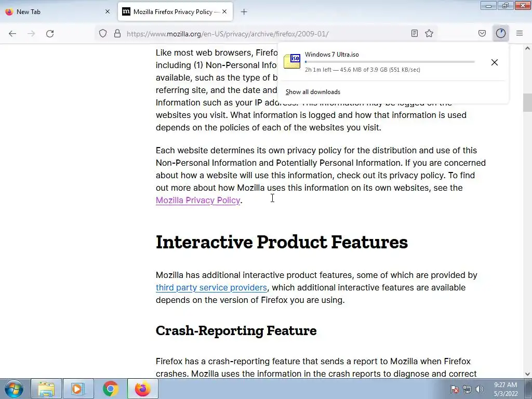The height and width of the screenshot is (399, 532).
Task: Toggle Reader View icon
Action: 414,33
